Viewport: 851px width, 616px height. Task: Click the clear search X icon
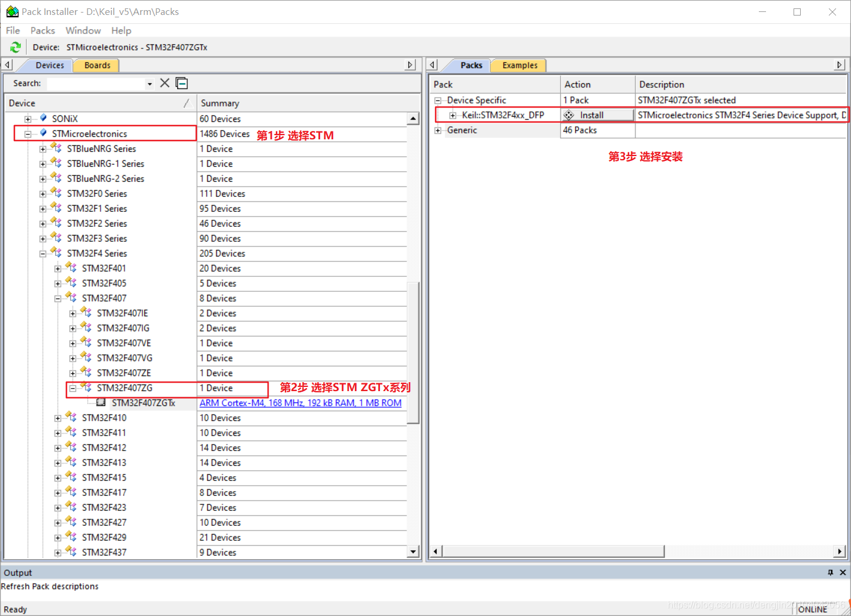(x=165, y=83)
